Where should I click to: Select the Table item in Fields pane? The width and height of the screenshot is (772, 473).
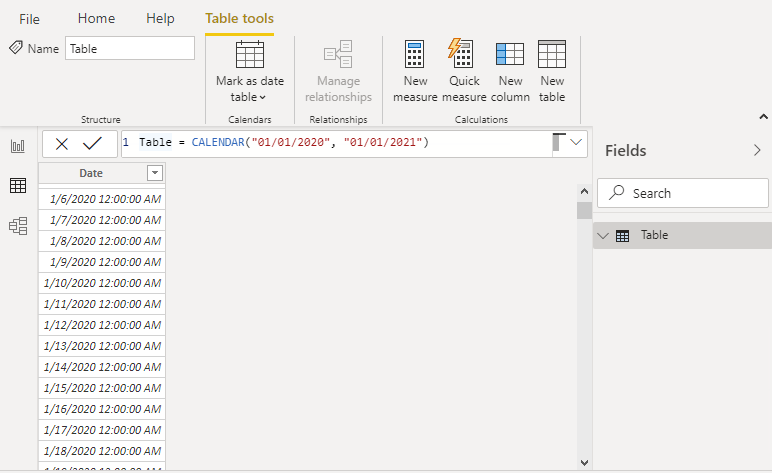pos(682,235)
